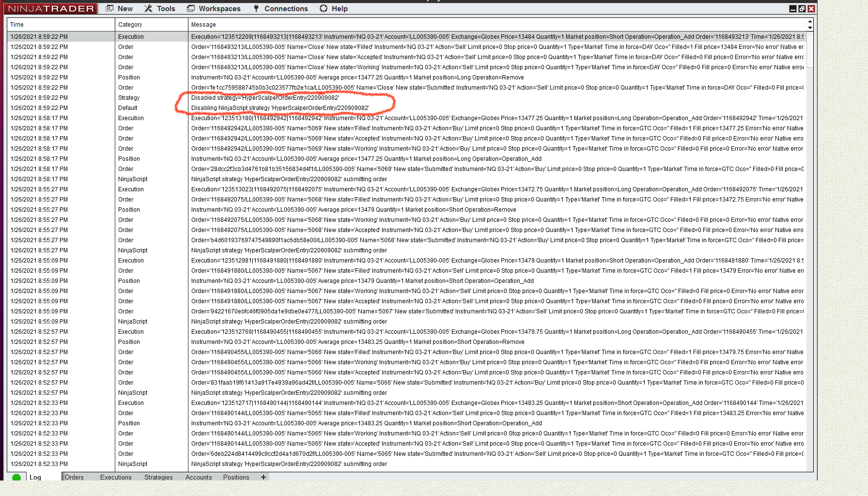
Task: Click the Time column header
Action: 61,25
